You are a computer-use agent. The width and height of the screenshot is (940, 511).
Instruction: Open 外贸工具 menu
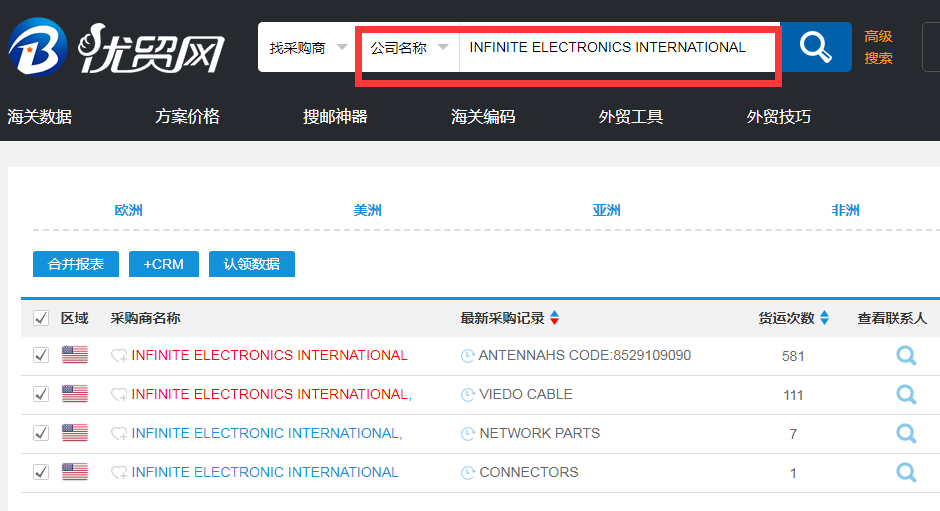click(631, 116)
